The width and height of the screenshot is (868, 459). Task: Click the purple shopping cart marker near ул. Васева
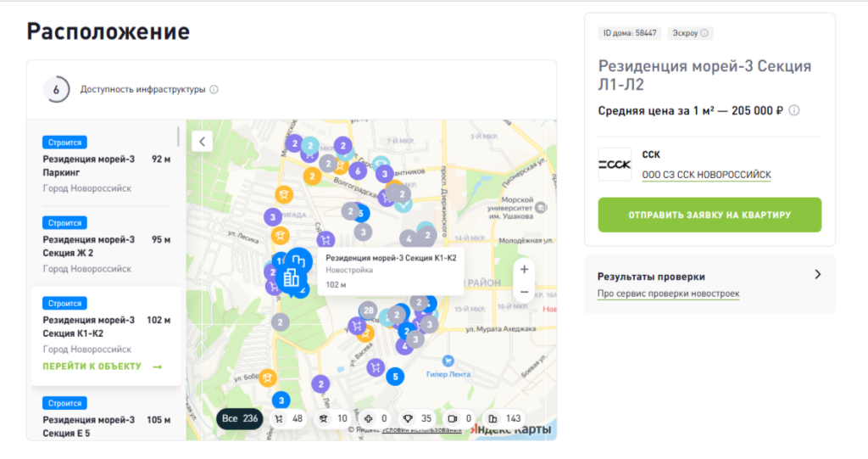coord(376,367)
